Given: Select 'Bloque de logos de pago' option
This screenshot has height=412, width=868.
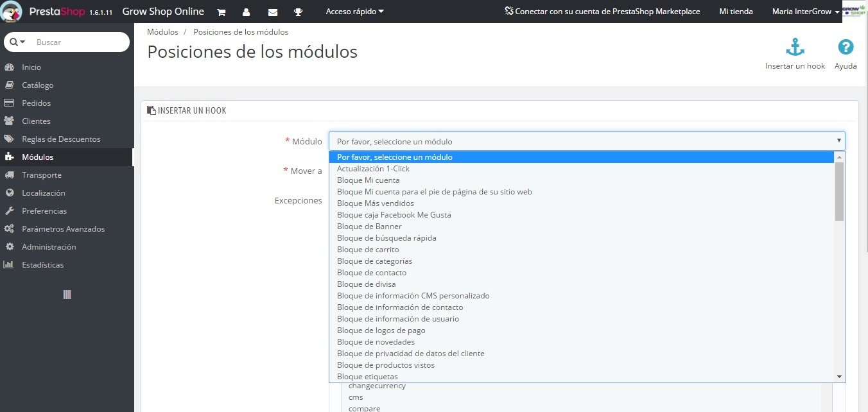Looking at the screenshot, I should (x=582, y=330).
